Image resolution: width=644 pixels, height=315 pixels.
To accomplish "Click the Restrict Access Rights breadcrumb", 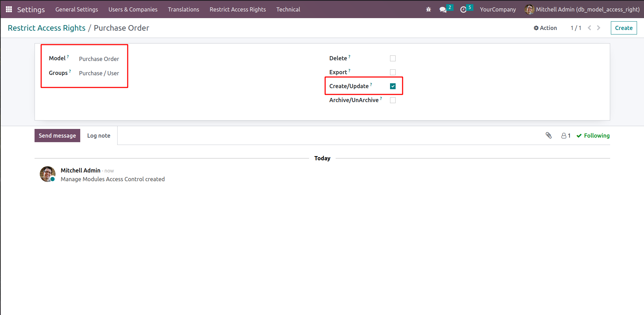I will pos(46,28).
